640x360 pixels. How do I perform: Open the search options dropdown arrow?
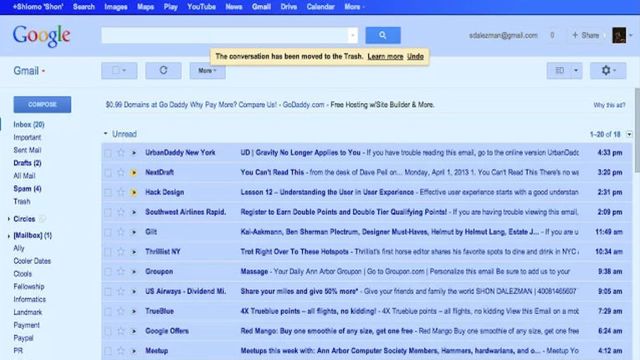click(353, 36)
